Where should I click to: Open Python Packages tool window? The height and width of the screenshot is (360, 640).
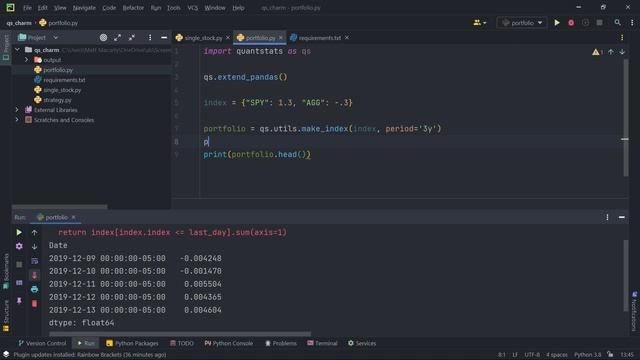click(132, 343)
